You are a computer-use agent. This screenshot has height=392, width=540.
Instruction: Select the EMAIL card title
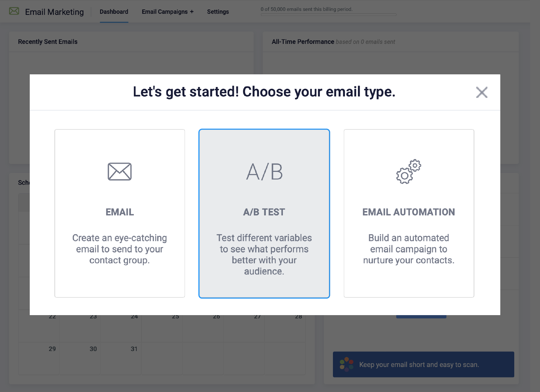[120, 212]
